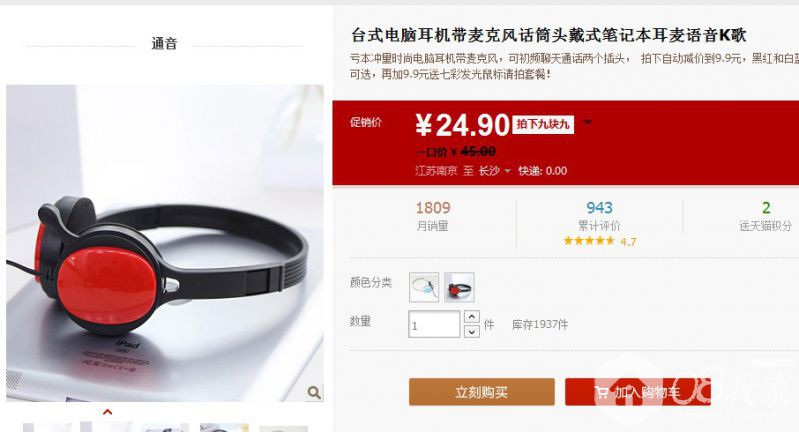Image resolution: width=799 pixels, height=432 pixels.
Task: Click the shopping cart icon in button
Action: pyautogui.click(x=601, y=392)
